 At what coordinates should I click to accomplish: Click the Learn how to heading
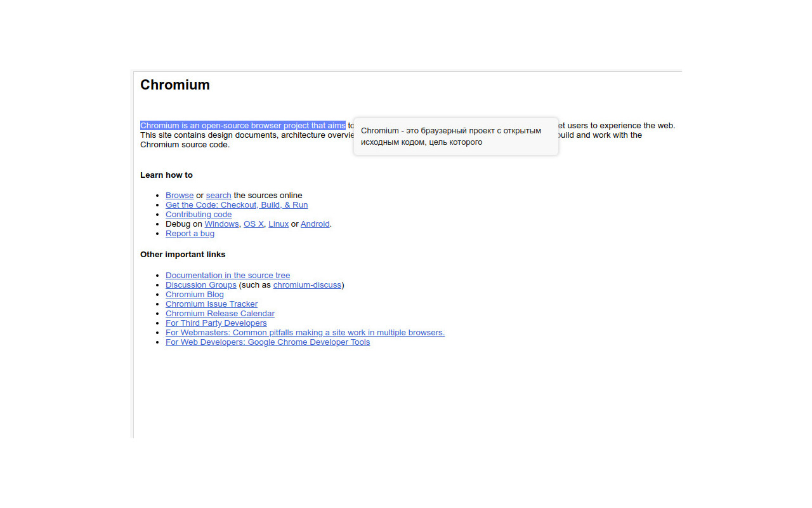(x=166, y=175)
